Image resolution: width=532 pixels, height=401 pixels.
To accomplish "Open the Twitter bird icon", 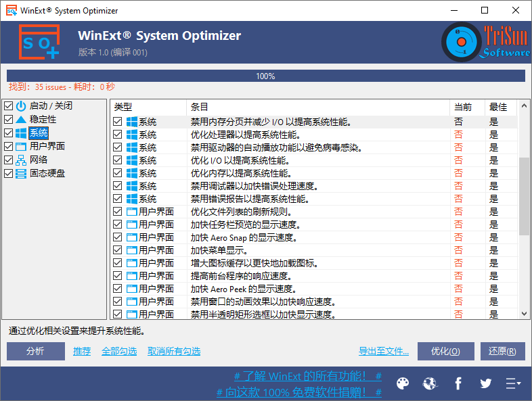I will coord(485,383).
